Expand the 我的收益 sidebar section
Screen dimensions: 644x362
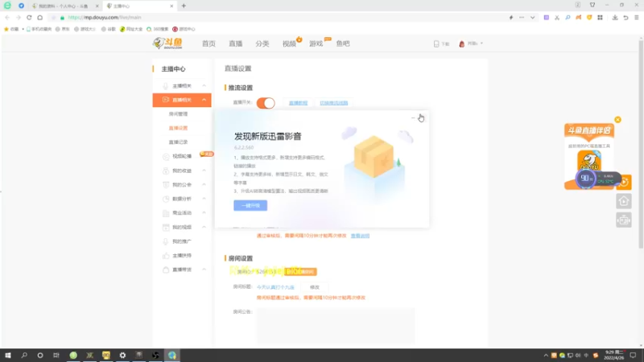(x=204, y=171)
